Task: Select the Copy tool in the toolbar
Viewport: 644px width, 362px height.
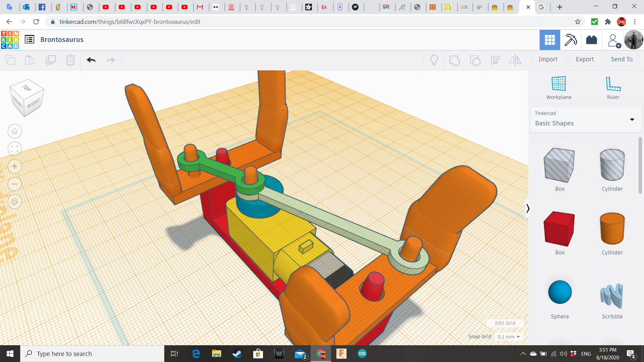Action: (x=10, y=60)
